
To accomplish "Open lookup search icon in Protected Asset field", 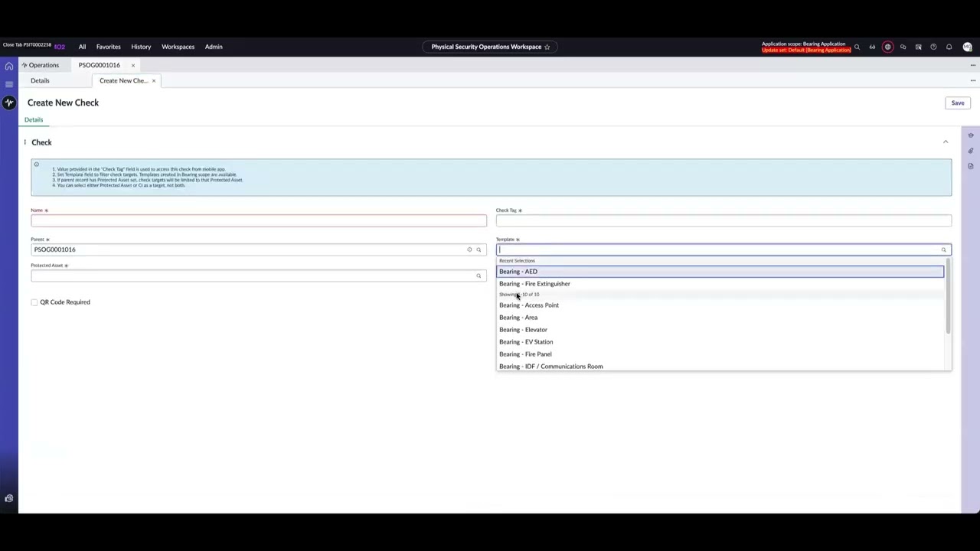I will (x=479, y=275).
